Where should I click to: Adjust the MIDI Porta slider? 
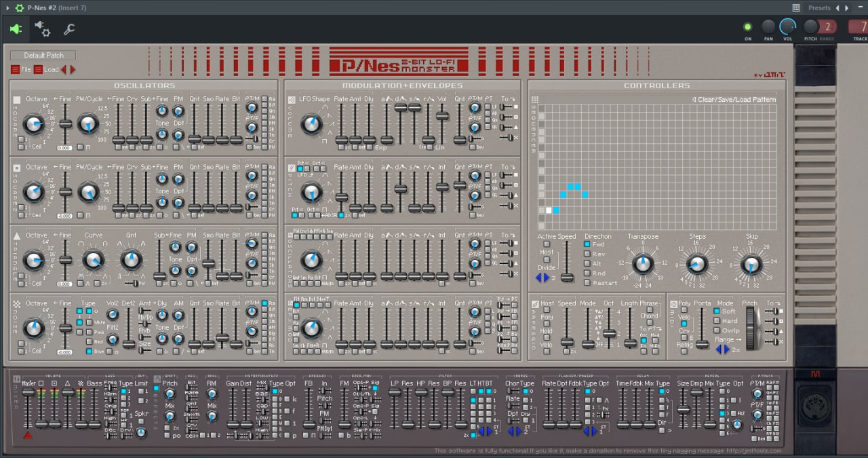(x=702, y=345)
